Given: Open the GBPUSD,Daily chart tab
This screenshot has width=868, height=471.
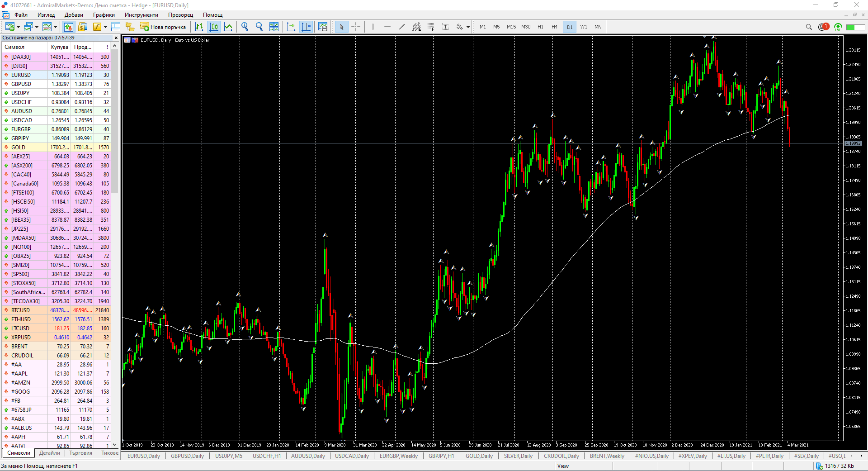Looking at the screenshot, I should click(187, 456).
